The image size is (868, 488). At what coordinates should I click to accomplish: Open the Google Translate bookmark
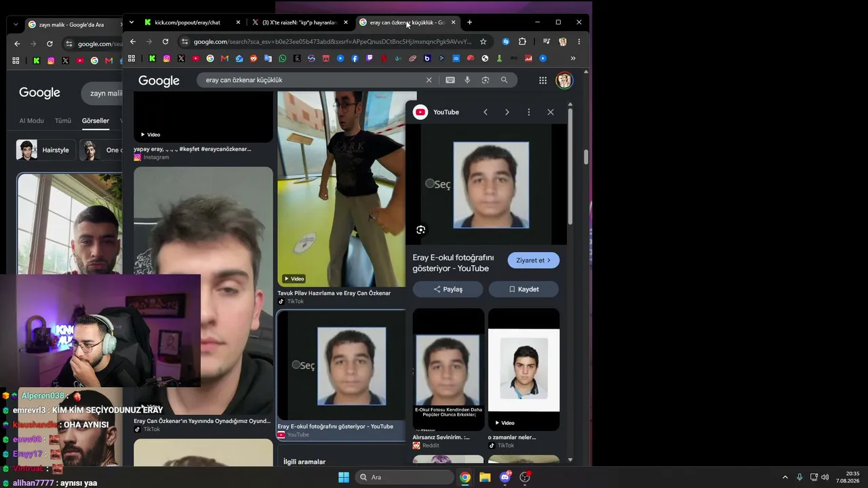(269, 58)
